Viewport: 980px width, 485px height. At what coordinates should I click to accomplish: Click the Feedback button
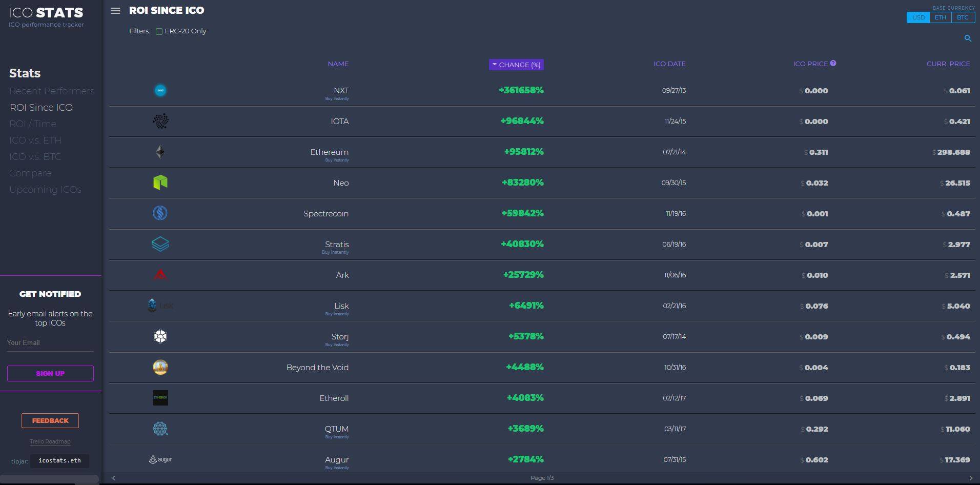(x=50, y=420)
